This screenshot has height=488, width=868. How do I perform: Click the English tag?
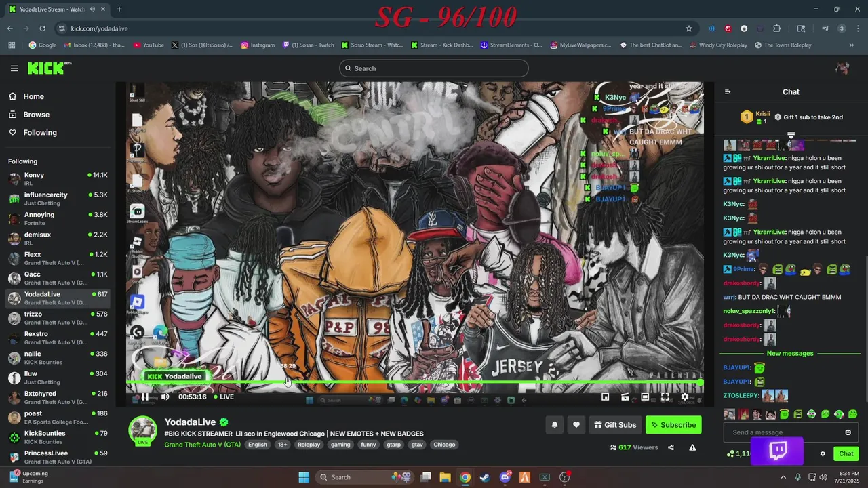(257, 445)
